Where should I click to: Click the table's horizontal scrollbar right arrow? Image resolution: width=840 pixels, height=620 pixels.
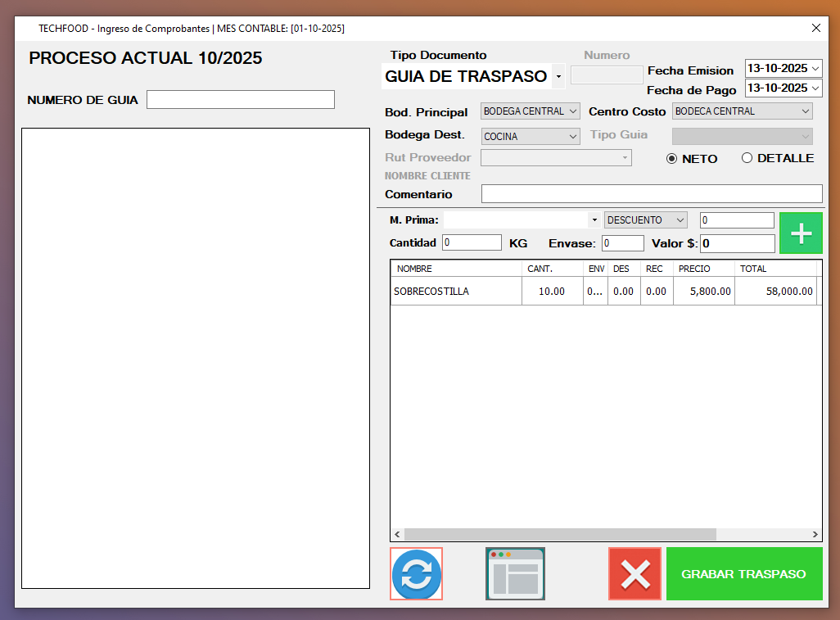(x=815, y=534)
